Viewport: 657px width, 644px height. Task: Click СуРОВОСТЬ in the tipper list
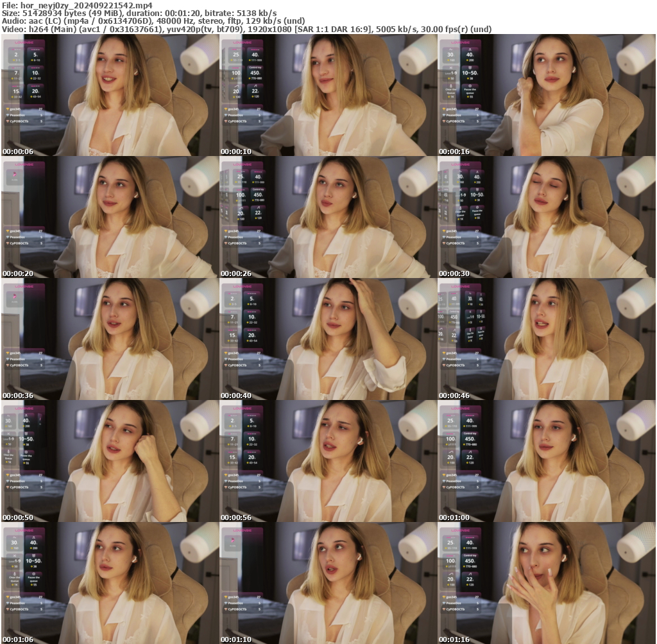coord(454,121)
